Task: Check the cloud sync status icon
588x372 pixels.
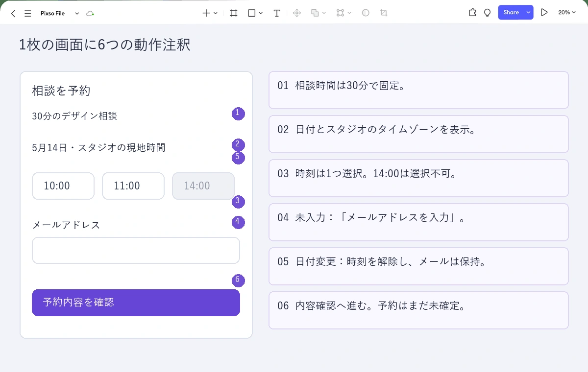Action: [90, 14]
